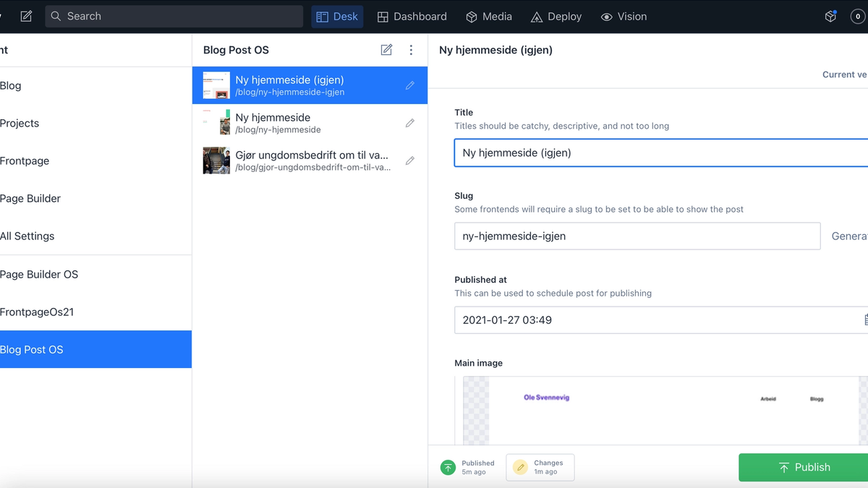Open Frontpage in the content list
The height and width of the screenshot is (488, 868).
tap(95, 160)
